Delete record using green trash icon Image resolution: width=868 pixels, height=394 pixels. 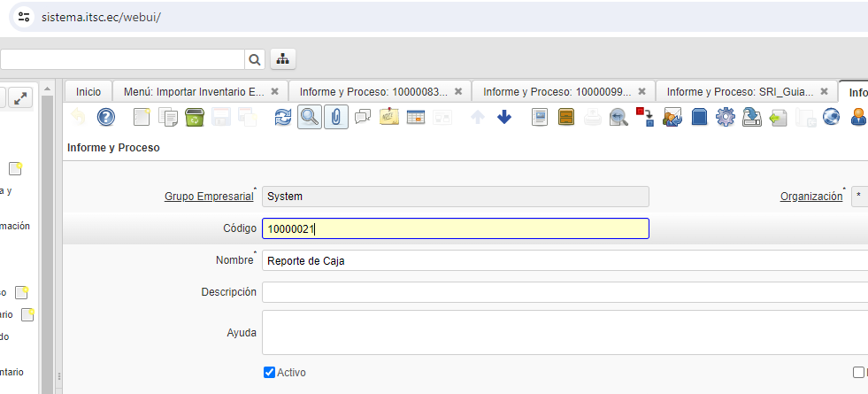pos(195,117)
